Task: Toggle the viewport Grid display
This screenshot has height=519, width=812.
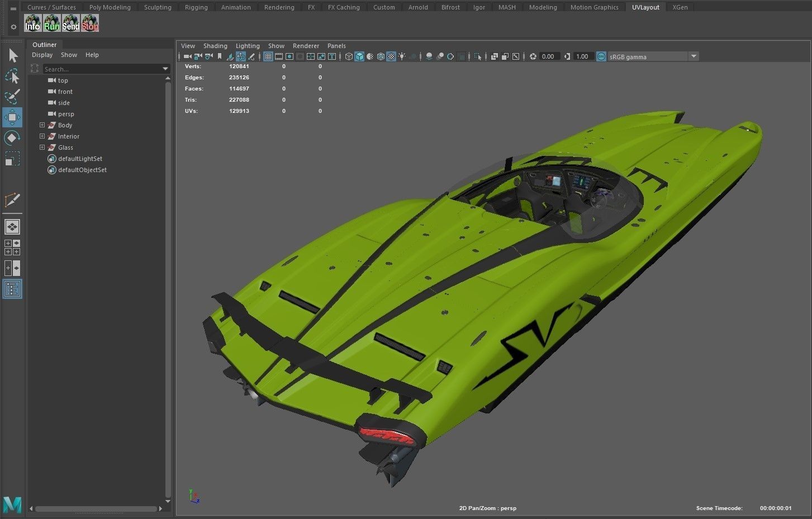Action: (x=268, y=56)
